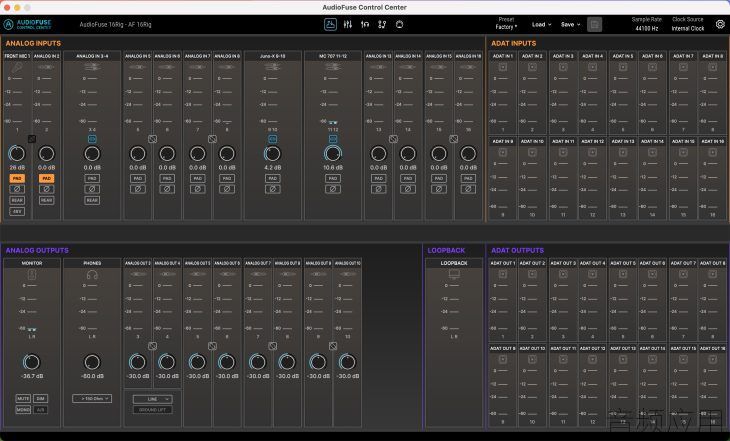Toggle stereo link on Juno-X 9-10

tap(272, 139)
